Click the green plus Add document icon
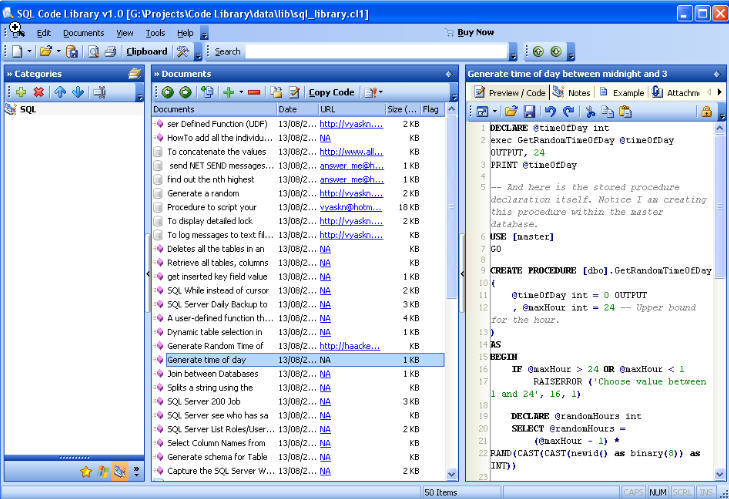Viewport: 729px width, 499px height. [228, 93]
